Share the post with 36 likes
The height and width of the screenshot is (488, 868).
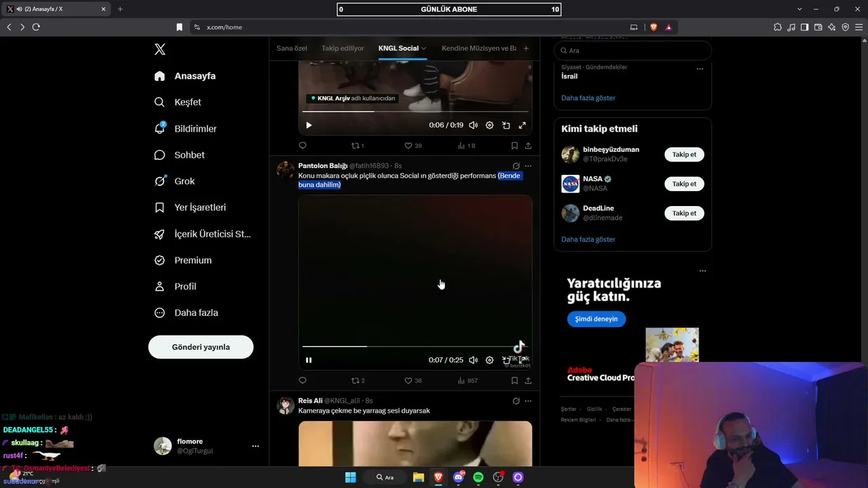[x=528, y=381]
